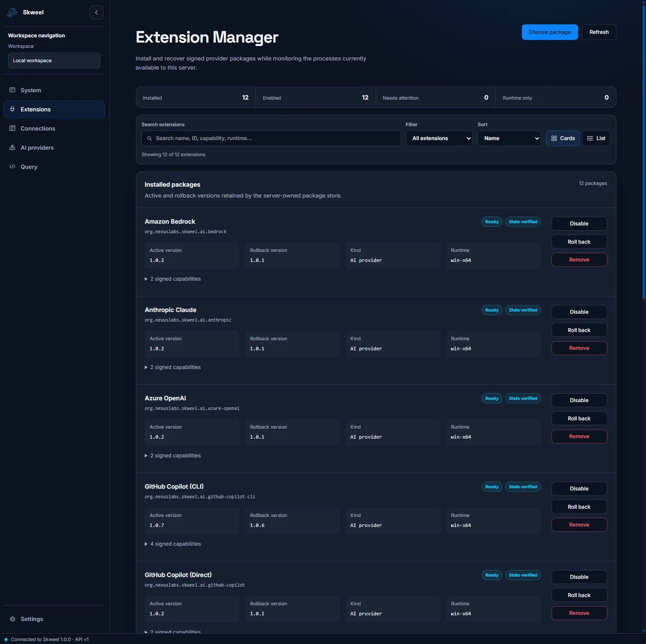Viewport: 646px width, 644px height.
Task: Collapse the sidebar with the chevron button
Action: (x=96, y=12)
